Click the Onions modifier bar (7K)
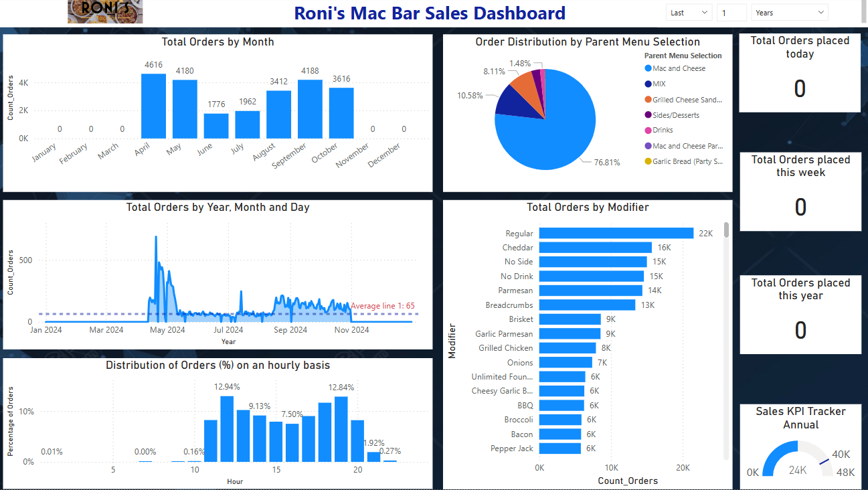Screen dimensions: 868x490 [566, 362]
